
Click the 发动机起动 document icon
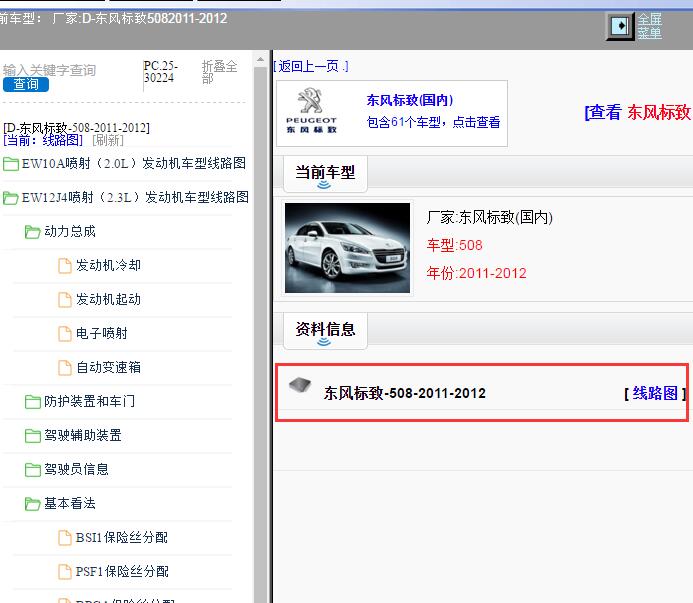coord(65,300)
